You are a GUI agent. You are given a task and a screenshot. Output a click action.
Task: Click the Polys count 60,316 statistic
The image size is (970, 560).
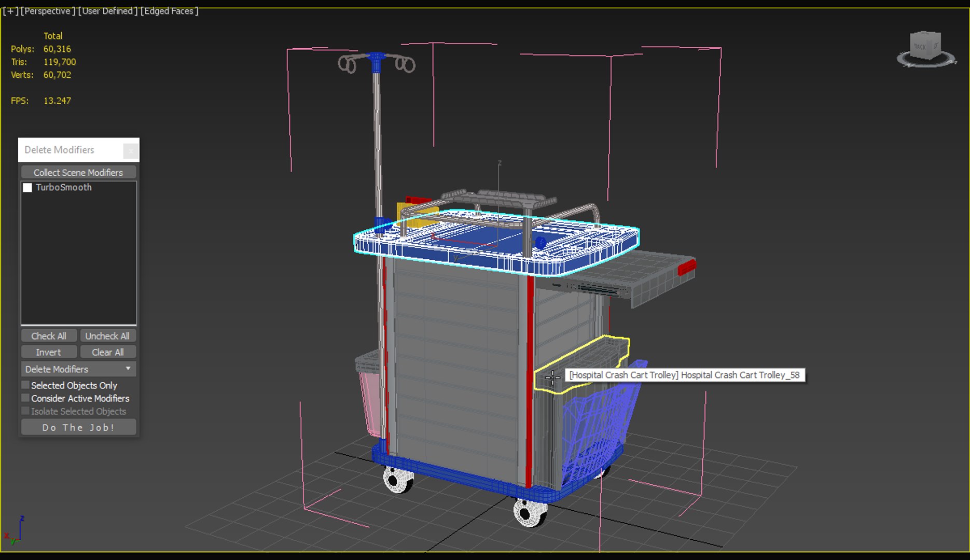pyautogui.click(x=57, y=49)
